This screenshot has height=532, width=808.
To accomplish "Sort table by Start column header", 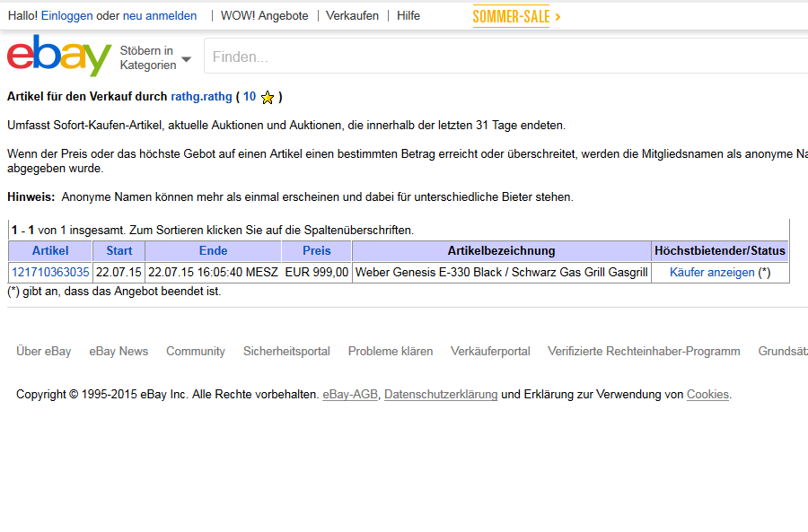I will point(119,251).
